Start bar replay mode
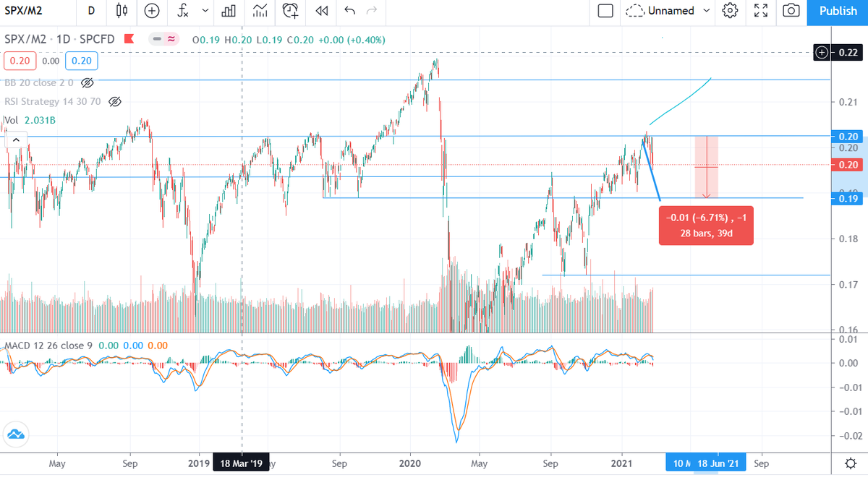The image size is (868, 480). tap(322, 11)
